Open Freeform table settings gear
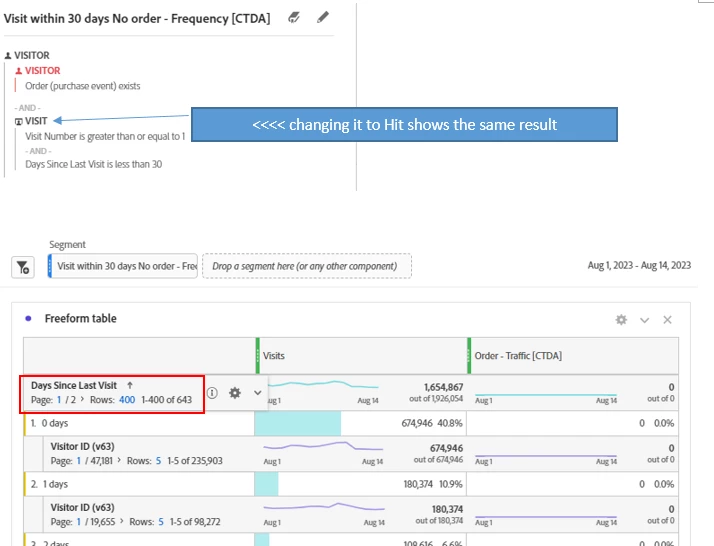Viewport: 714px width, 546px height. click(x=621, y=320)
